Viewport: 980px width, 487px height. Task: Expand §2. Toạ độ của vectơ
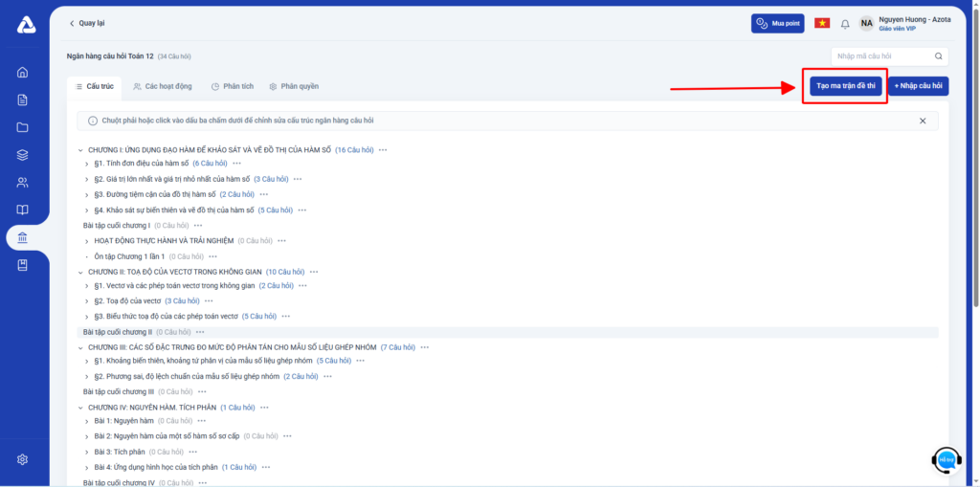coord(88,300)
